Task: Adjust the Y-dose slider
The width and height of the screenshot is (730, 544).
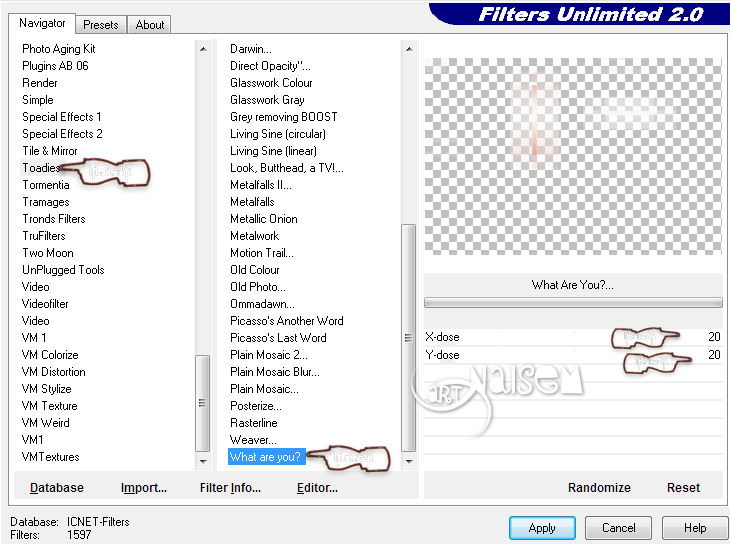Action: [573, 355]
